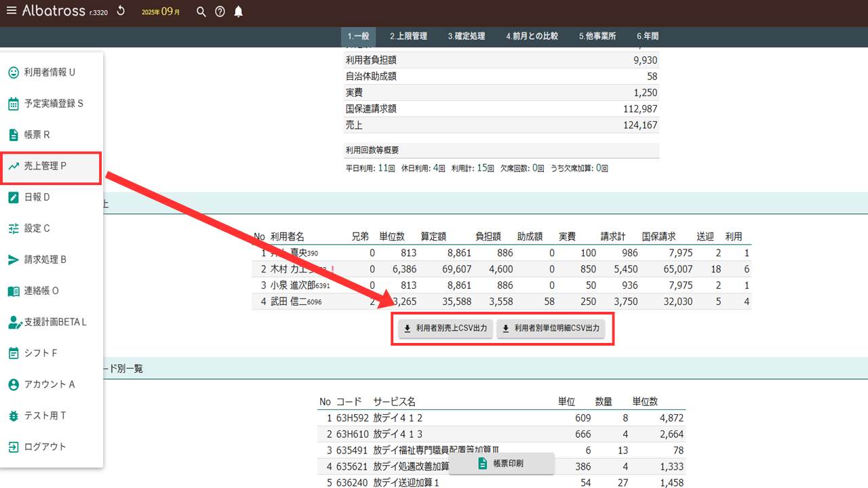This screenshot has width=868, height=488.
Task: Click the 利用者情報 smiley face icon
Action: pos(14,73)
